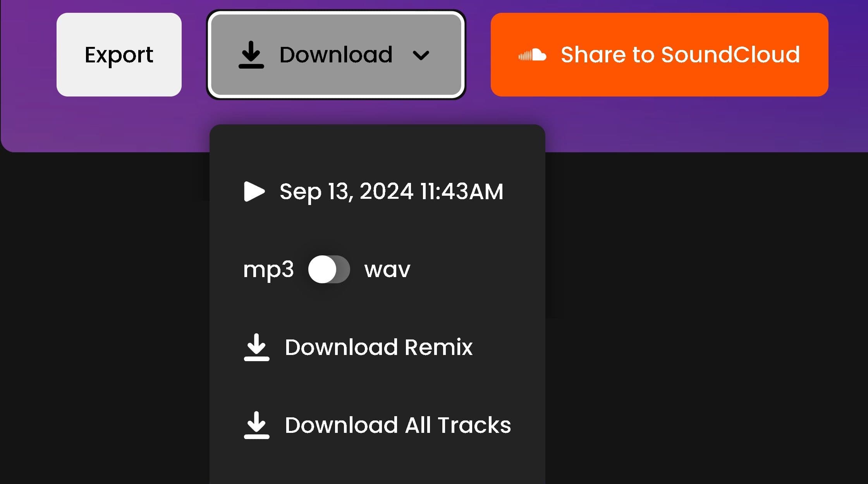Play the Sep 13, 2024 export preview
This screenshot has width=868, height=484.
pyautogui.click(x=254, y=191)
